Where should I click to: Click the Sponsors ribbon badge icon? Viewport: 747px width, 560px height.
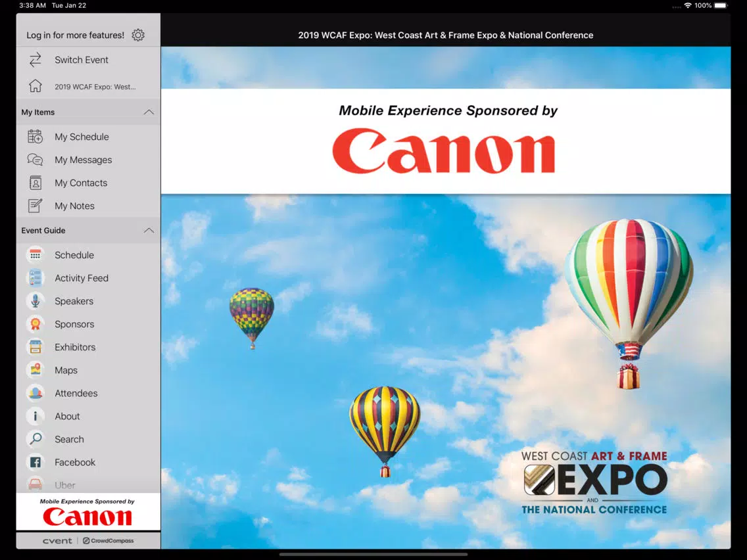36,324
